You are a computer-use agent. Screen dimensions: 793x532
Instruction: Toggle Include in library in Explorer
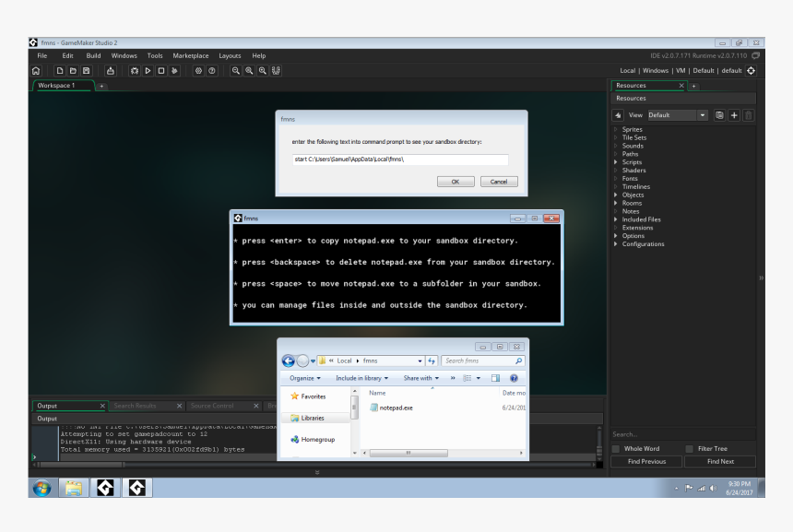360,378
